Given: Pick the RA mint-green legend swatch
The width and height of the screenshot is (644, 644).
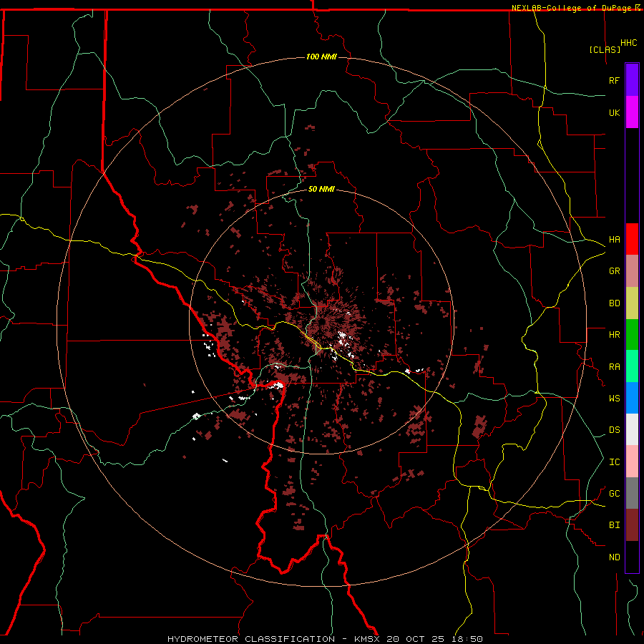Looking at the screenshot, I should 632,366.
